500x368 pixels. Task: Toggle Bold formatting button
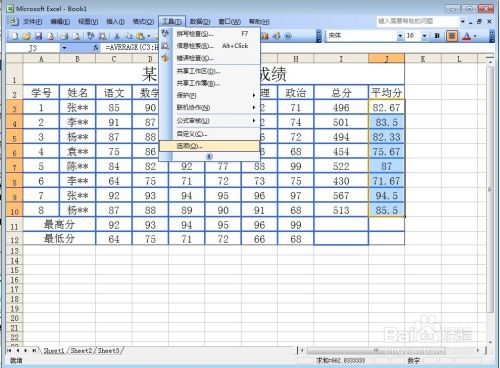[x=437, y=36]
